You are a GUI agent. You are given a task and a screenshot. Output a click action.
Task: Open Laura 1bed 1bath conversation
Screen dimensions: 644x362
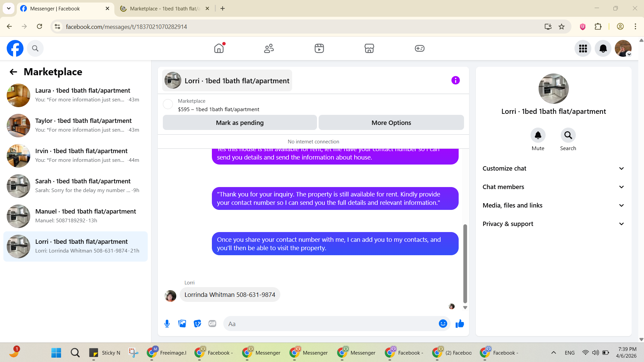(76, 95)
